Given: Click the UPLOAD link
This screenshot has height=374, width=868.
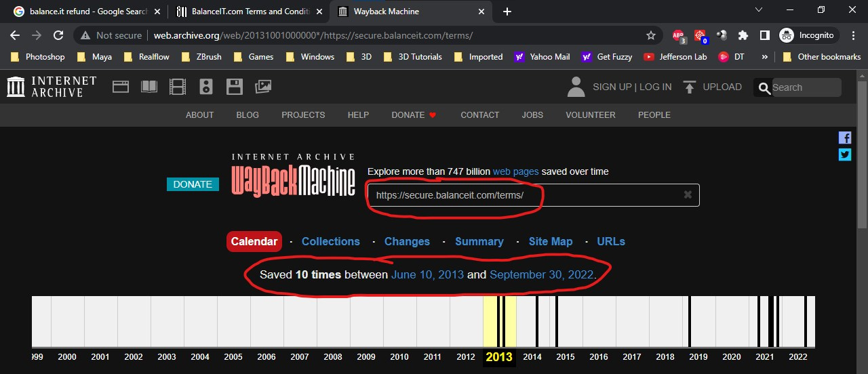Looking at the screenshot, I should [x=722, y=87].
